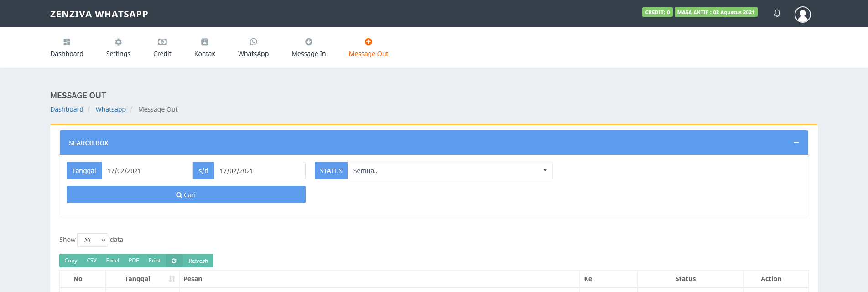Open the notifications bell
Image resolution: width=868 pixels, height=292 pixels.
[x=777, y=13]
